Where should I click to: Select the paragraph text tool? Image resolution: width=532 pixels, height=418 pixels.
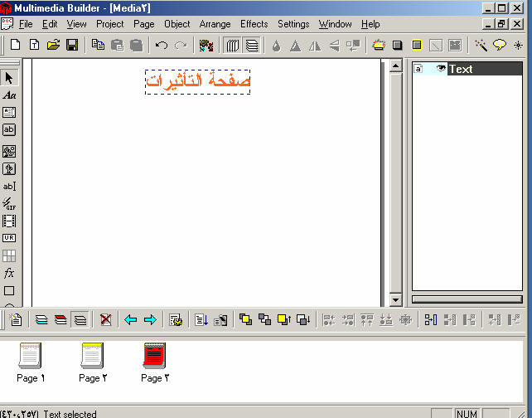click(x=9, y=113)
